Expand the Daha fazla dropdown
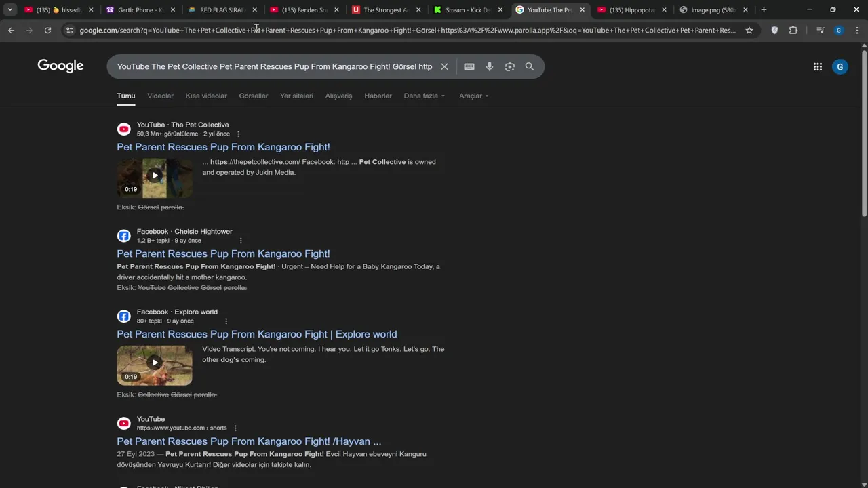The image size is (868, 488). coord(425,96)
